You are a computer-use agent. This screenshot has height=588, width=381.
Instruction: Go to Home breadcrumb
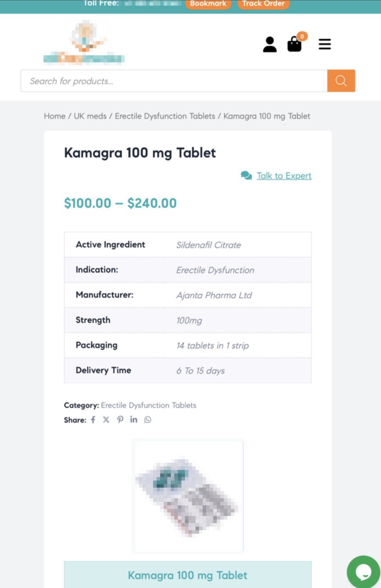click(54, 116)
